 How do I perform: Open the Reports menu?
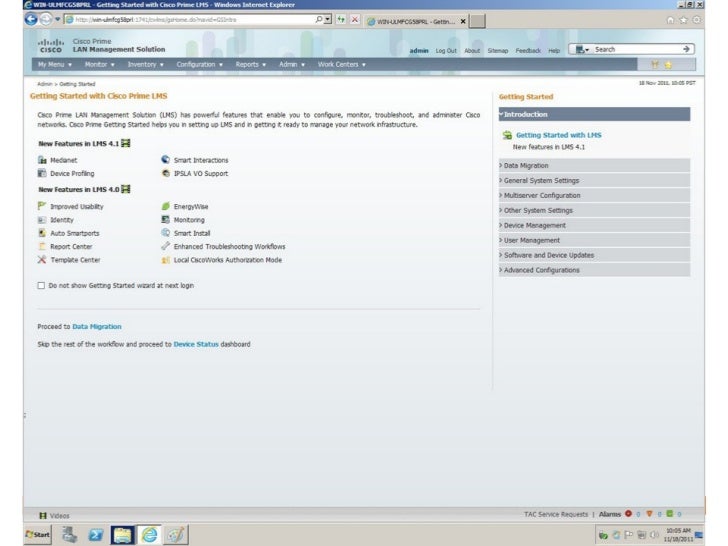251,65
